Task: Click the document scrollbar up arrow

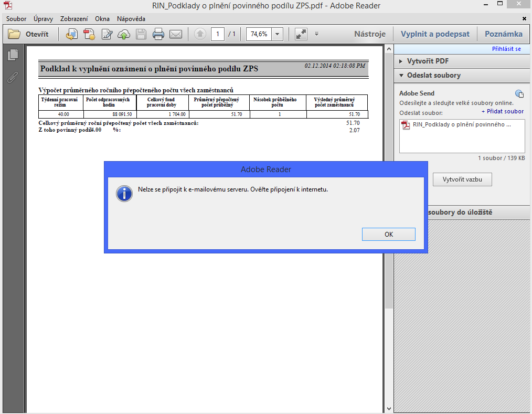Action: [389, 49]
